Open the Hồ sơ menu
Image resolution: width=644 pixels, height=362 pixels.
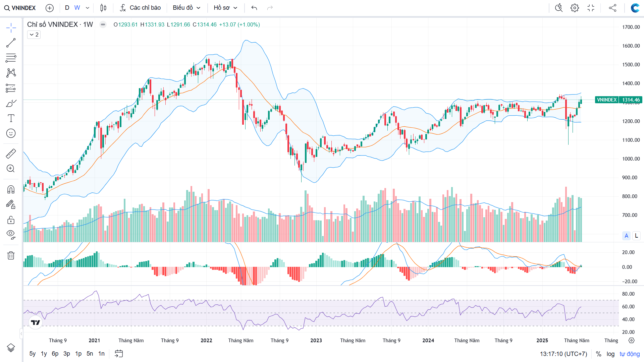(x=225, y=8)
